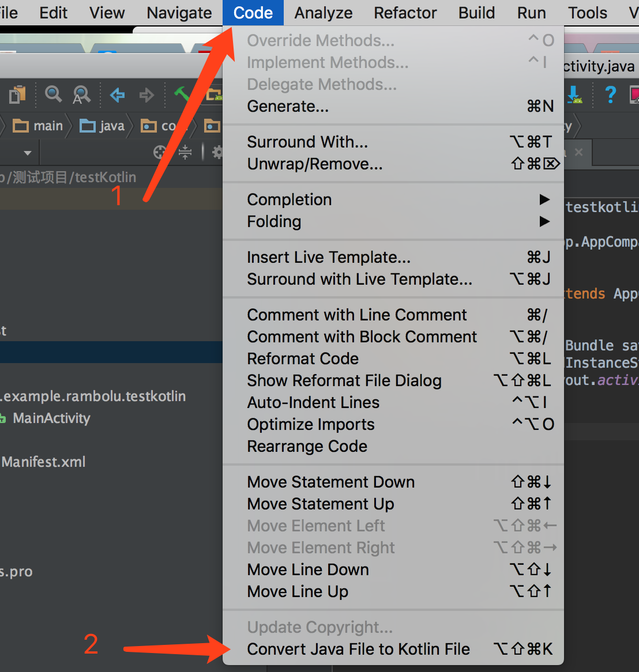The height and width of the screenshot is (672, 639).
Task: Click the java breadcrumb folder
Action: coord(102,126)
